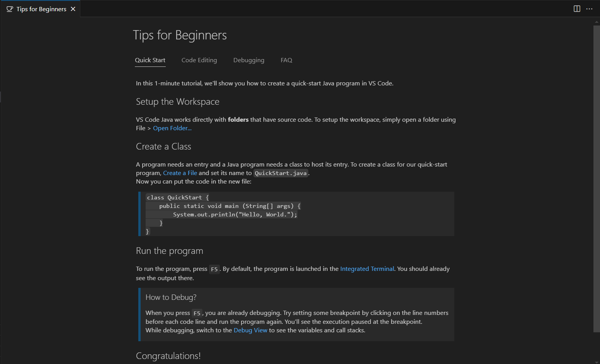The image size is (600, 364).
Task: Follow the Integrated Terminal link
Action: pos(367,269)
